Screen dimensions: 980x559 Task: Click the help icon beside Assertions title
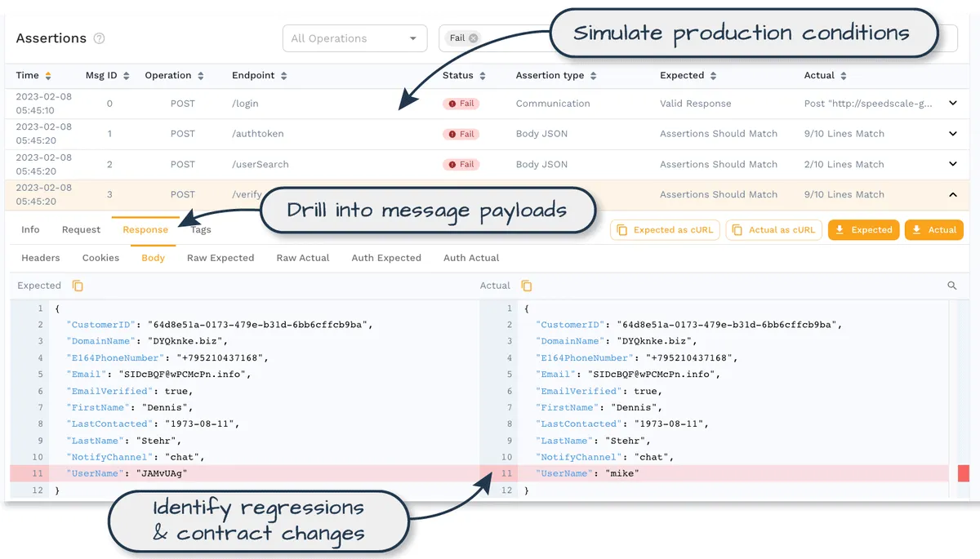click(100, 38)
